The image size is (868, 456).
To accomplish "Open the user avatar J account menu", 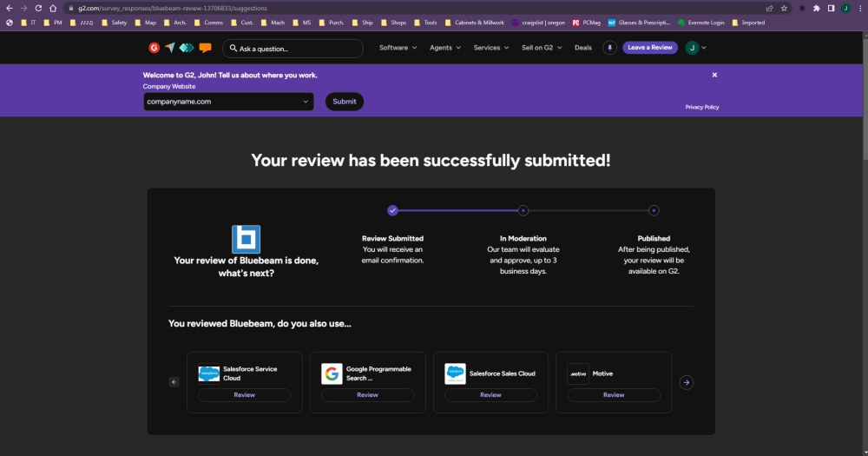I will click(692, 48).
